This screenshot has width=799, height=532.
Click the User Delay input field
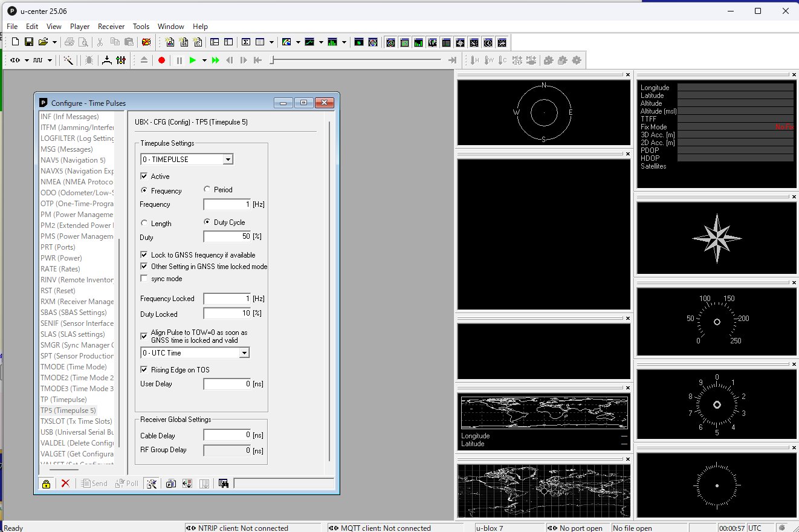click(x=227, y=384)
